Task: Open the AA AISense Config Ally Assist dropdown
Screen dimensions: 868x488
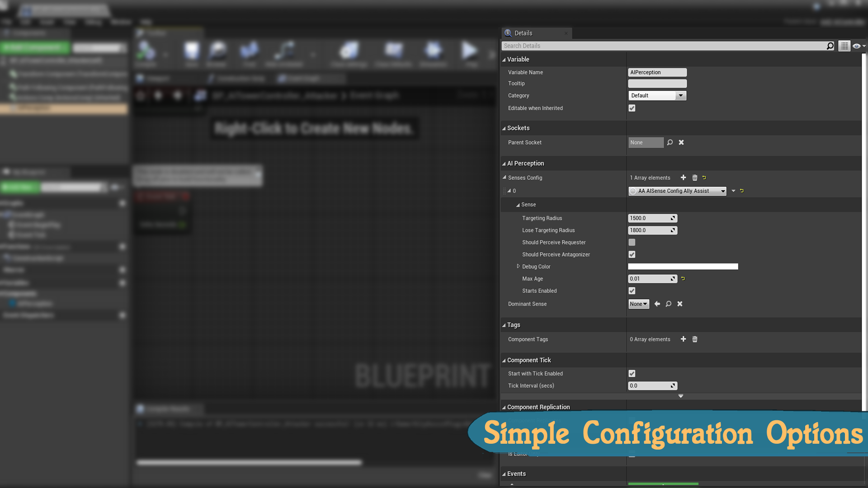Action: [677, 191]
